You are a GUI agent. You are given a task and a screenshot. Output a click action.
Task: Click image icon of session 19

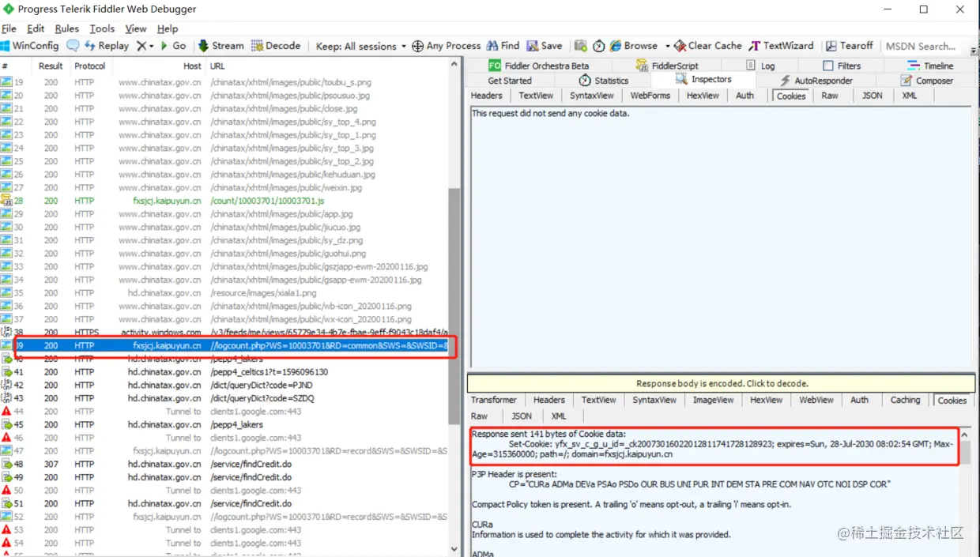6,82
